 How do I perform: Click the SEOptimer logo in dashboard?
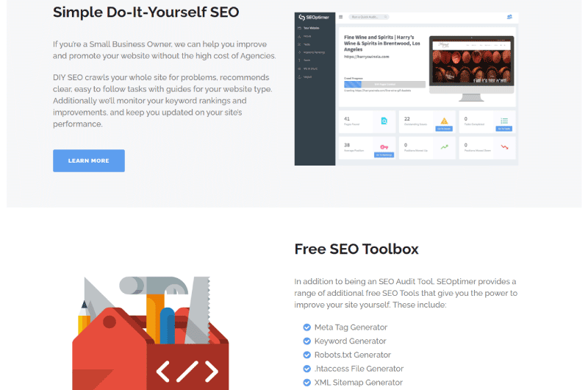pos(314,17)
